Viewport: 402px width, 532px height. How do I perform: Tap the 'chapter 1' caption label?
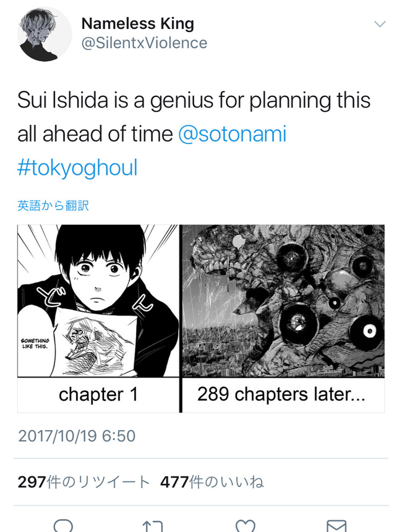tap(98, 394)
